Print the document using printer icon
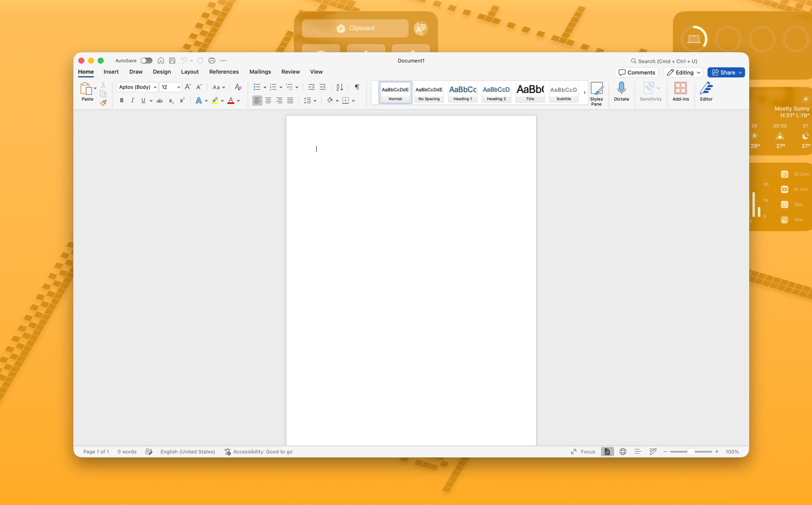The height and width of the screenshot is (505, 812). point(212,61)
